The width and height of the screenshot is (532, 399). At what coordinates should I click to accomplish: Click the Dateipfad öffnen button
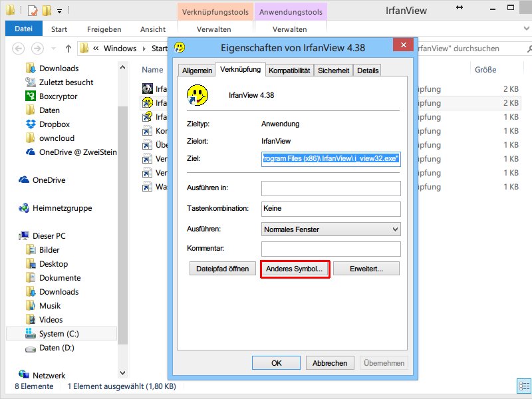click(x=223, y=269)
